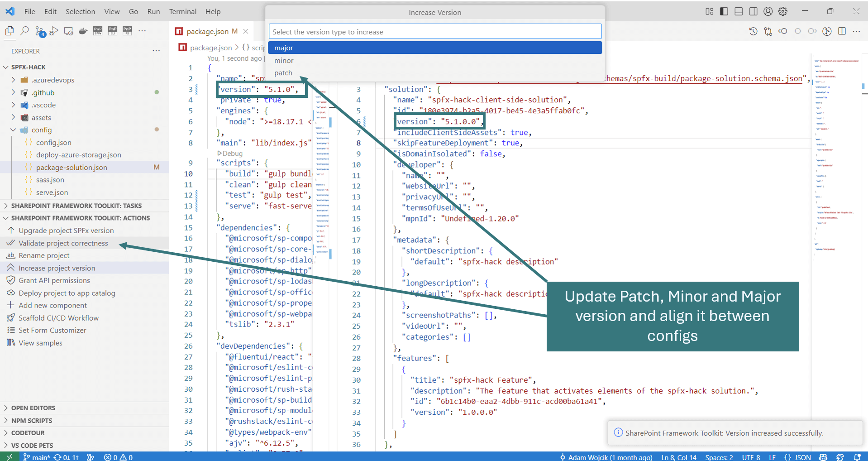Click the Debug code lens above scripts
This screenshot has width=868, height=461.
[x=230, y=154]
